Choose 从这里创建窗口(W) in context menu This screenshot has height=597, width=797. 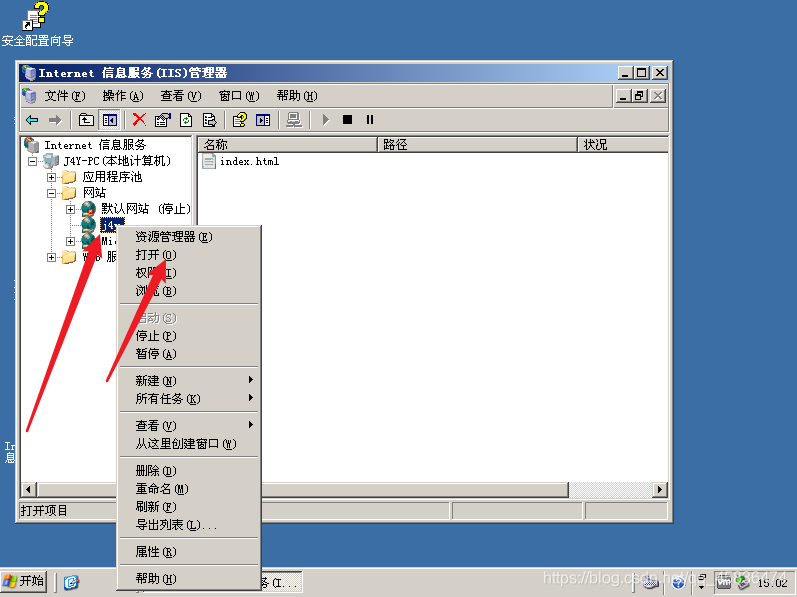pos(189,444)
